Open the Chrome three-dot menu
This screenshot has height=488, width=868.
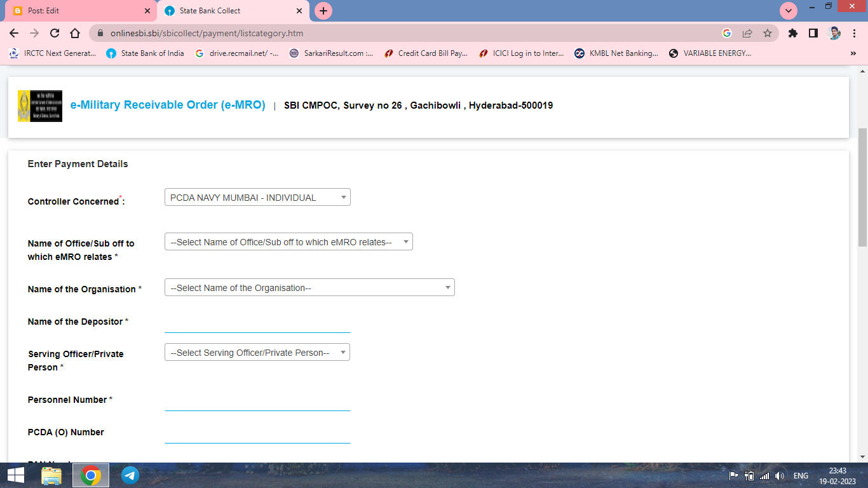pos(855,33)
